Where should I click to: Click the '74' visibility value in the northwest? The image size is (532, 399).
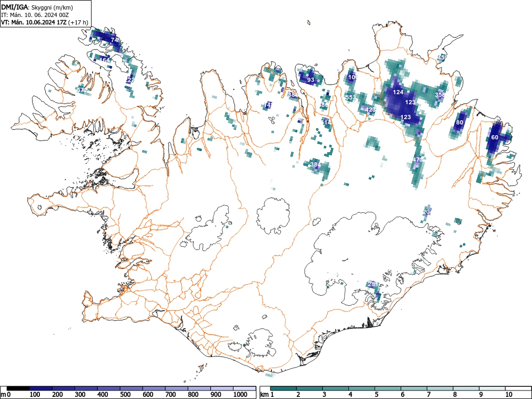click(115, 40)
